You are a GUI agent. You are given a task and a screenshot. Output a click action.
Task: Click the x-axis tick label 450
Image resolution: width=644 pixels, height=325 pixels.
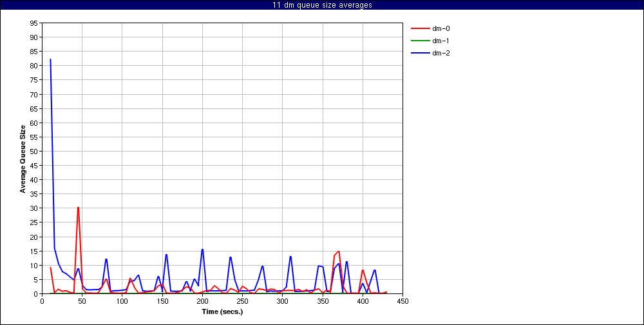(x=402, y=300)
